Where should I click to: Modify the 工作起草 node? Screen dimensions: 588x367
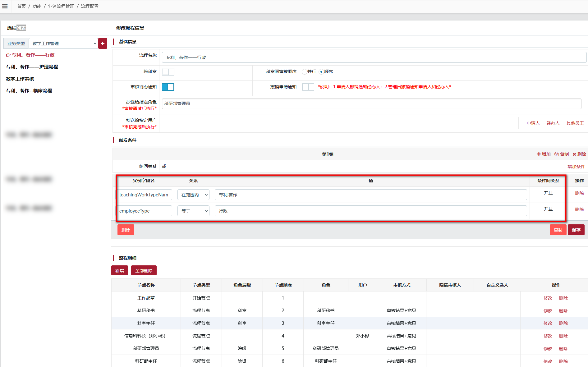coord(548,298)
